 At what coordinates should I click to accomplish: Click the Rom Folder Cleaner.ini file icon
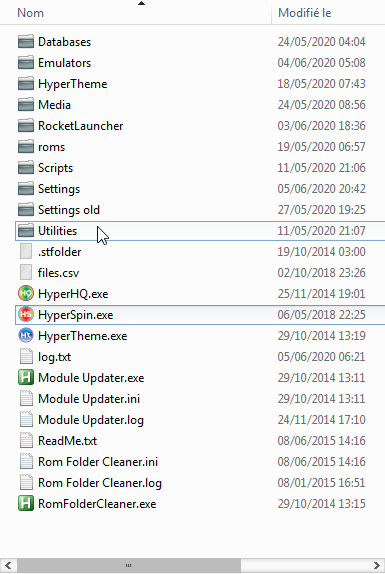[x=26, y=462]
